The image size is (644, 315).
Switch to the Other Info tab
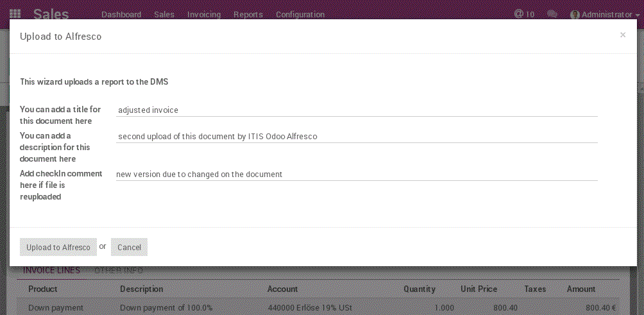[x=119, y=271]
